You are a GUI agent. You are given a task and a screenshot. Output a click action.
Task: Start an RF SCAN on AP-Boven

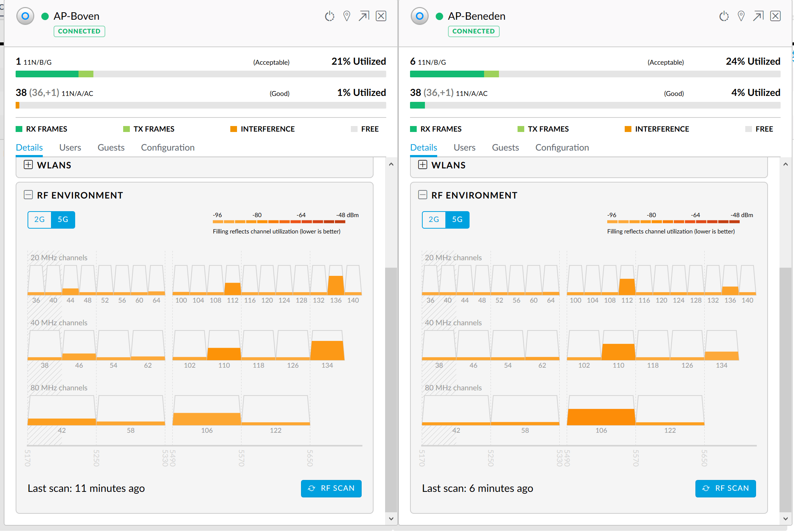331,488
